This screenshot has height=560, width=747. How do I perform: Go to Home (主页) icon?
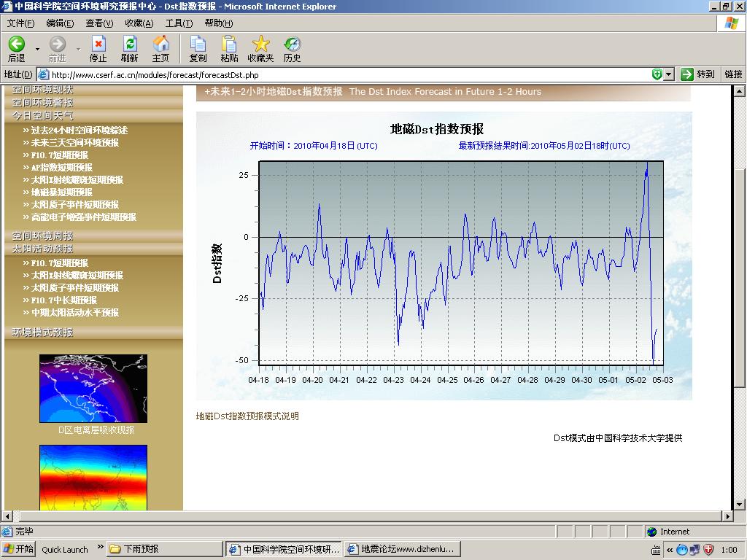161,44
